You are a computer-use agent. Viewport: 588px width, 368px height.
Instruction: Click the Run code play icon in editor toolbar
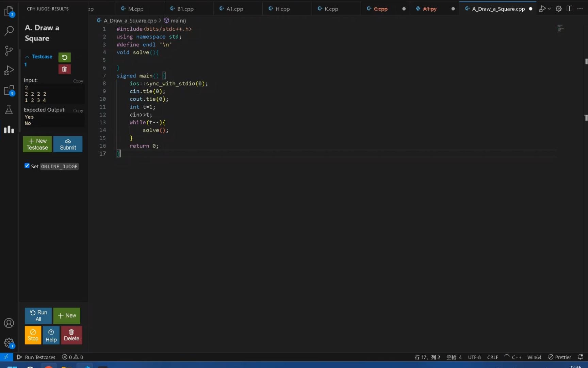pyautogui.click(x=542, y=9)
